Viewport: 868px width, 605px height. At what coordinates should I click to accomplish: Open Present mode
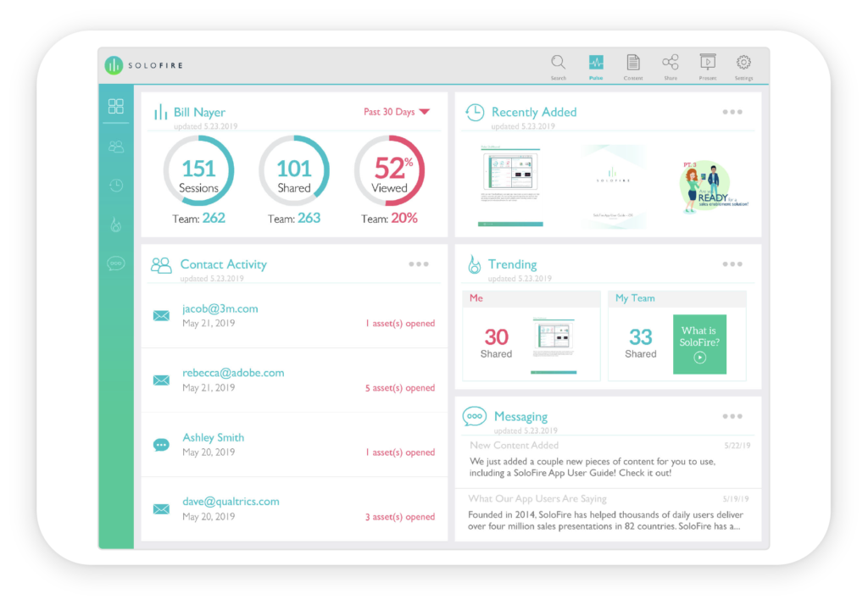pyautogui.click(x=706, y=63)
